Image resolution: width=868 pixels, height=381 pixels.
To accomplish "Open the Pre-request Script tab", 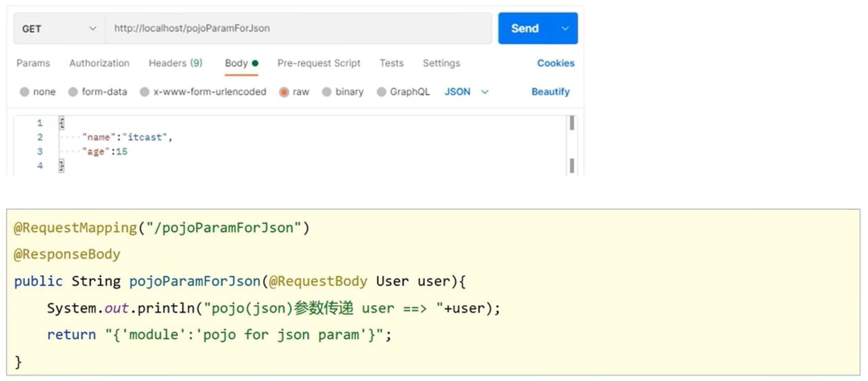I will point(319,63).
